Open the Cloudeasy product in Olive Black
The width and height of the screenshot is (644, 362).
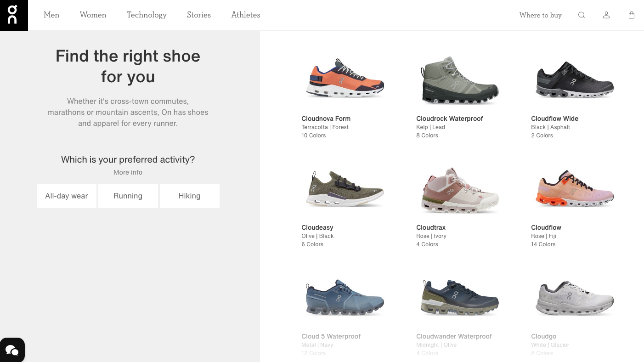[x=345, y=188]
